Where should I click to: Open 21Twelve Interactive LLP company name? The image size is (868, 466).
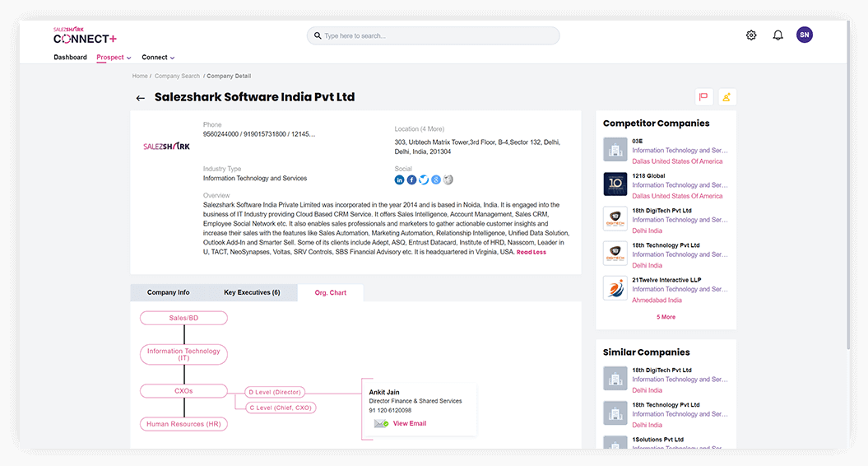point(666,280)
